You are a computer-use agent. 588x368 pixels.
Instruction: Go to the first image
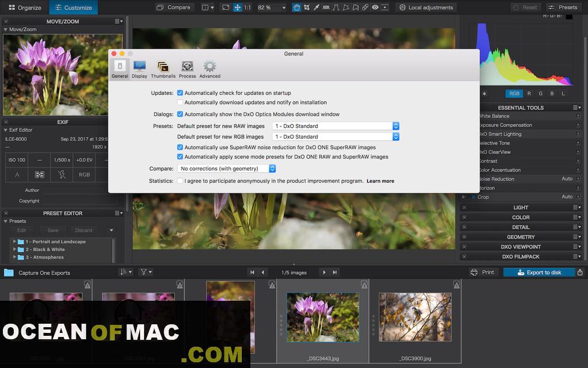click(253, 272)
